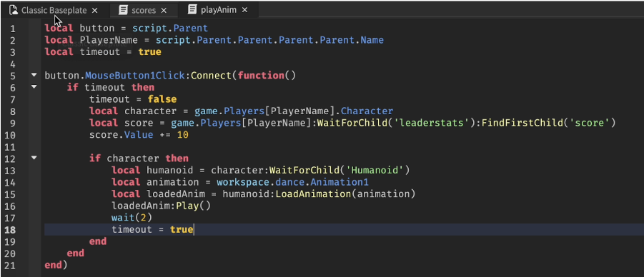644x277 pixels.
Task: Click line number 1 in the gutter
Action: pos(13,29)
